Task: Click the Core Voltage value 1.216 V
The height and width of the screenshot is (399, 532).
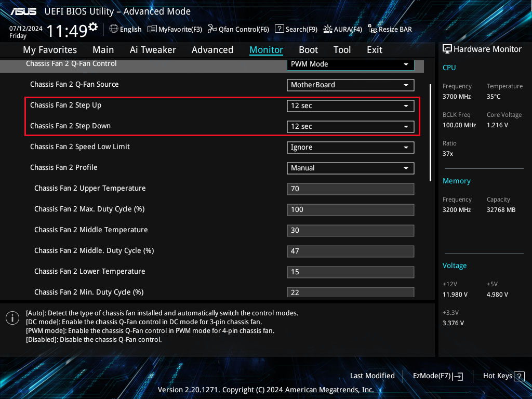Action: (497, 125)
